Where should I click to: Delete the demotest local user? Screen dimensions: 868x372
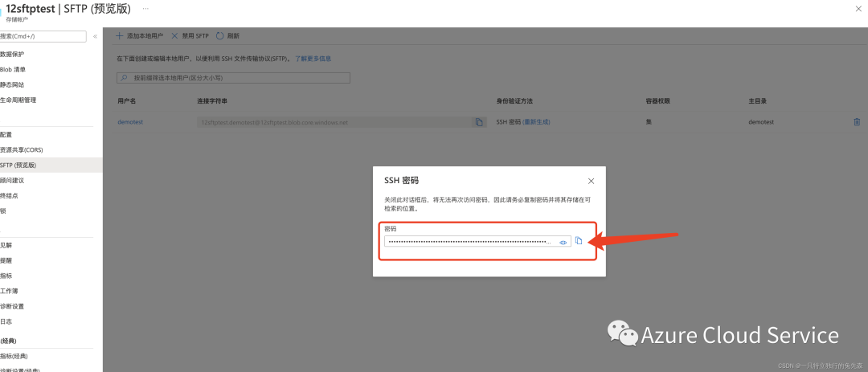(857, 122)
